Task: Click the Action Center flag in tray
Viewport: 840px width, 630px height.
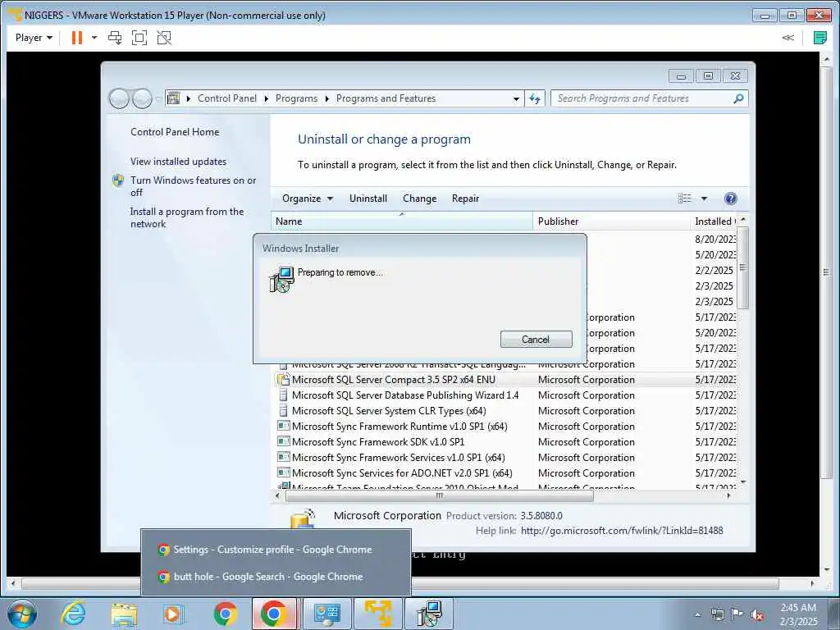Action: (x=737, y=614)
